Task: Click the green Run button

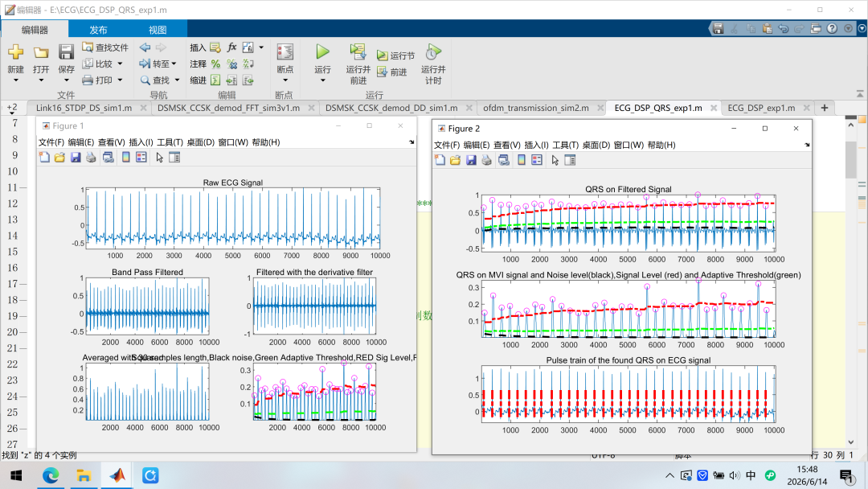Action: [x=322, y=52]
